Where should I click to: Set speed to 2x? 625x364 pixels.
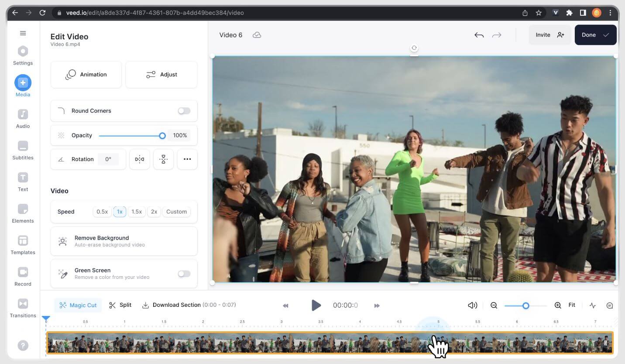click(x=154, y=212)
